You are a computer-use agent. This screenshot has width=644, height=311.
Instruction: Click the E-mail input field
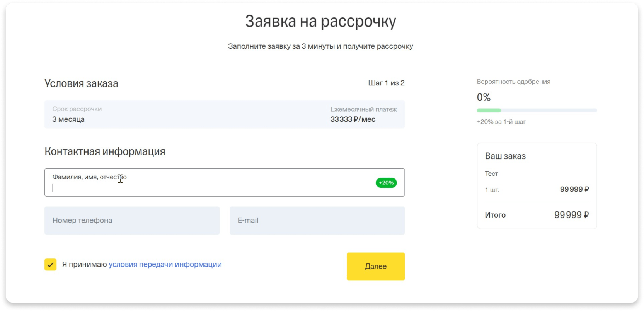317,220
